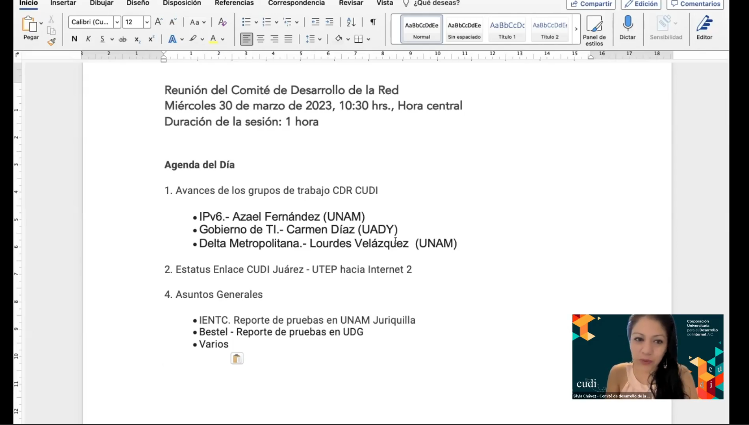Align text left
Viewport: 749px width, 425px height.
[x=246, y=39]
